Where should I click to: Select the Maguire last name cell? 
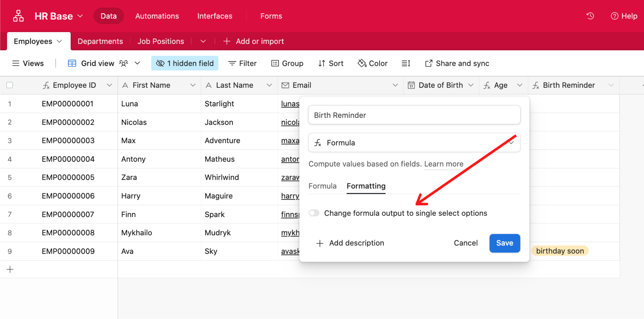coord(239,196)
